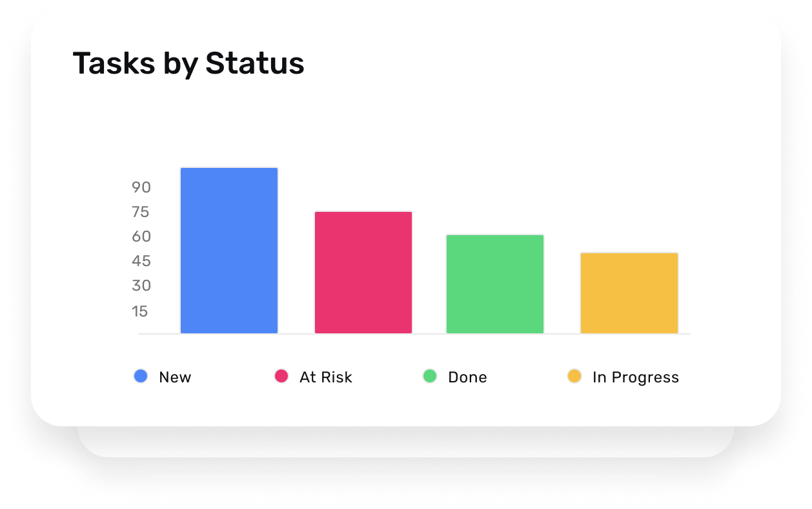Click the blue legend dot for New

click(141, 376)
